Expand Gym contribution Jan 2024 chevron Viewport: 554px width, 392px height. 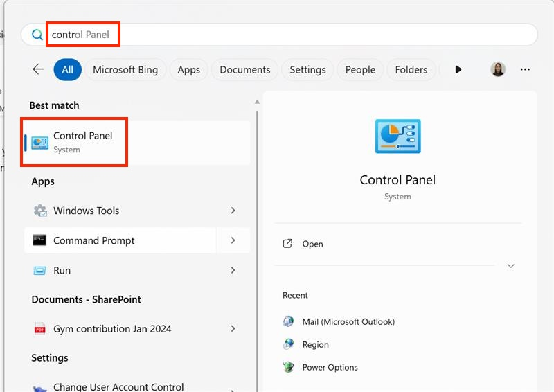(x=233, y=329)
